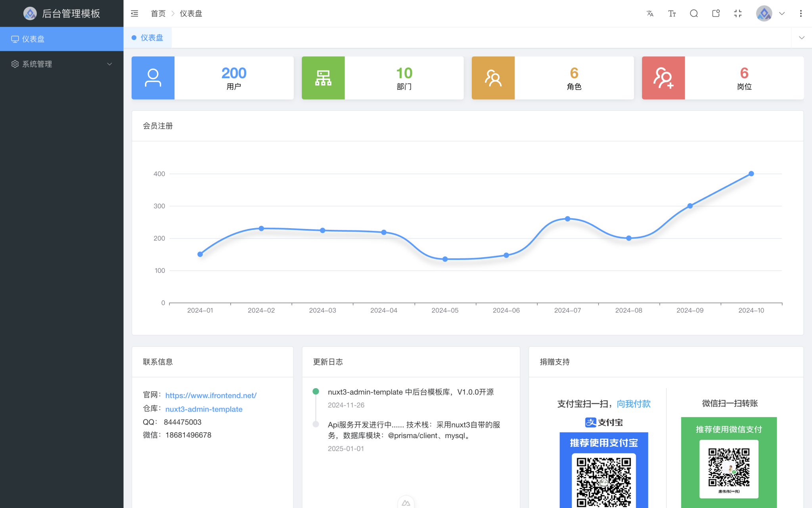812x508 pixels.
Task: Click the data point at 2024-10 on the chart
Action: click(751, 173)
